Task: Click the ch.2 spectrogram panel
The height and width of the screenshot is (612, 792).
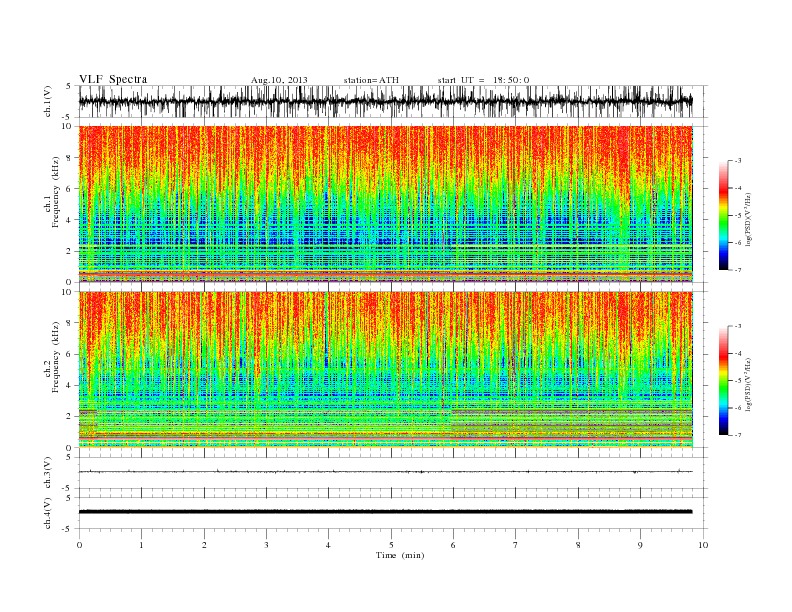Action: point(386,369)
